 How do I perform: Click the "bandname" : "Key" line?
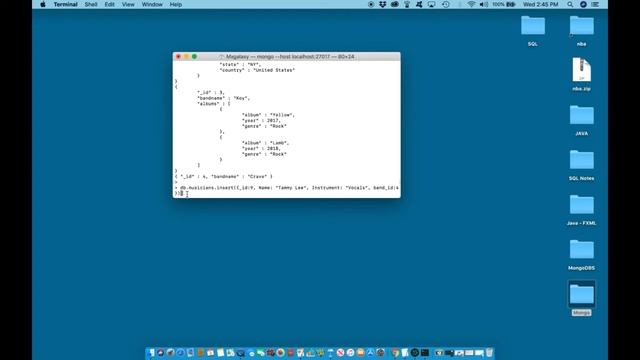[223, 98]
